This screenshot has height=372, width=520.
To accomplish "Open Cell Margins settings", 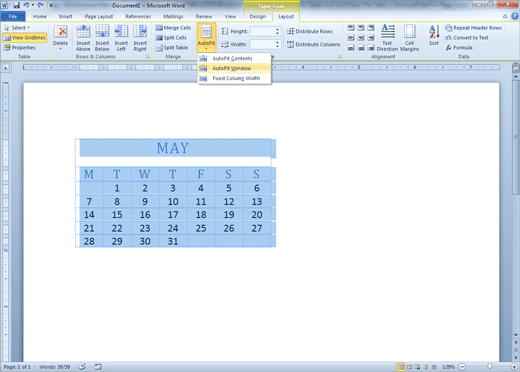I will point(410,38).
